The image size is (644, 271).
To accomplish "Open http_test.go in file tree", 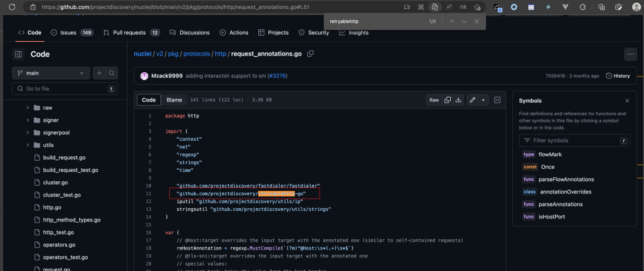I will [58, 232].
